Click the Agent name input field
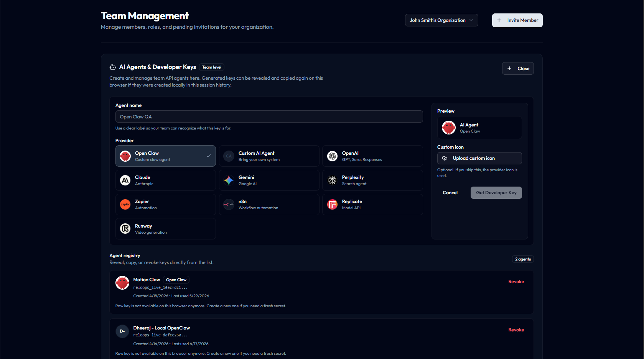 click(269, 117)
